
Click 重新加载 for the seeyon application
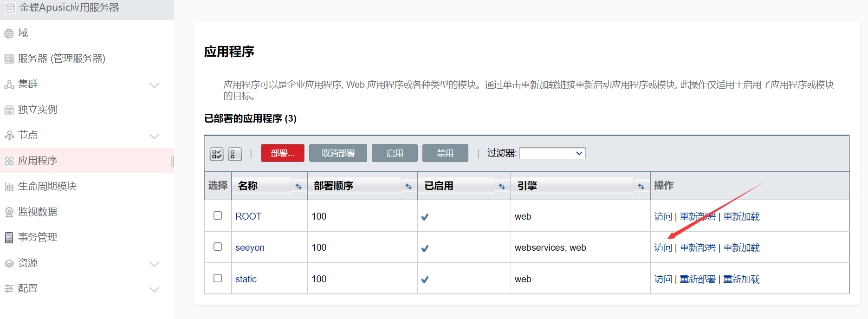pos(741,248)
